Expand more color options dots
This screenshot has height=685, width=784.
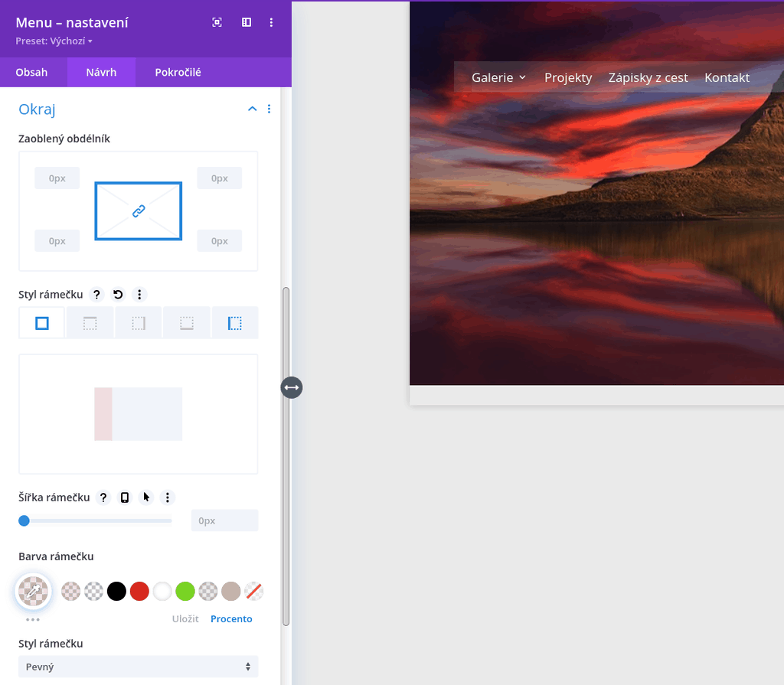[x=32, y=619]
